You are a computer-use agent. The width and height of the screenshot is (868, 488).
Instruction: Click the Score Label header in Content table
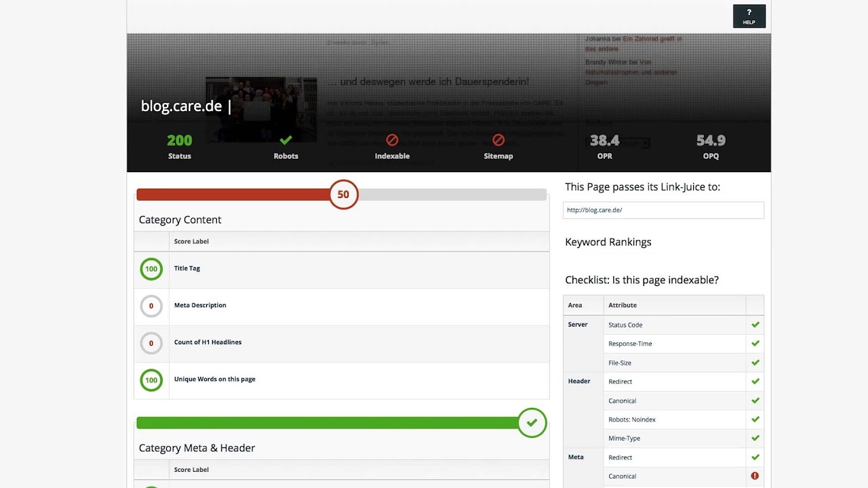pyautogui.click(x=191, y=241)
